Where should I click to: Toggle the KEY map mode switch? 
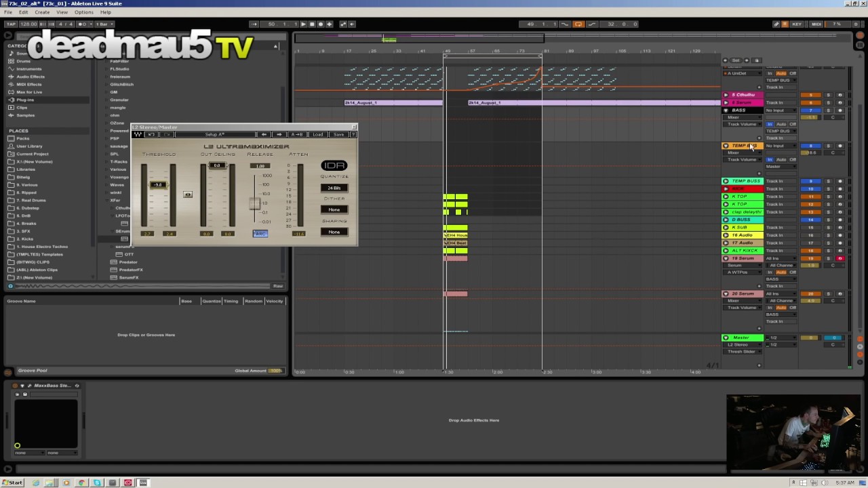[797, 24]
